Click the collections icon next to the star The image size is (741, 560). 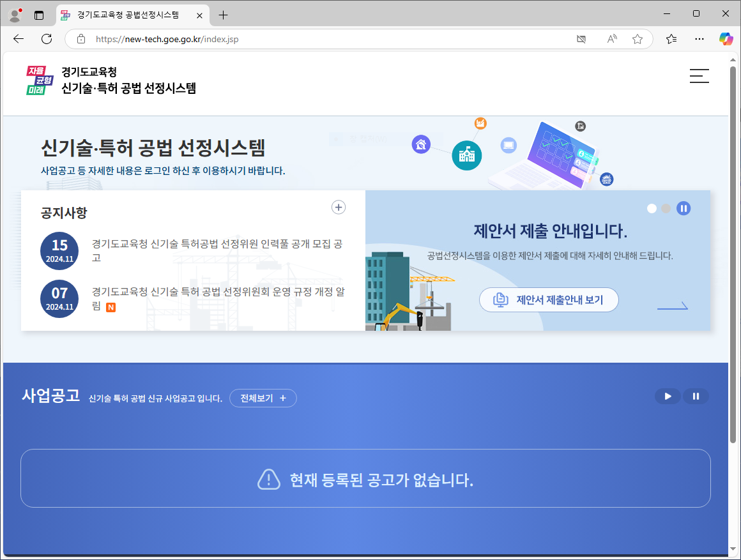(671, 39)
